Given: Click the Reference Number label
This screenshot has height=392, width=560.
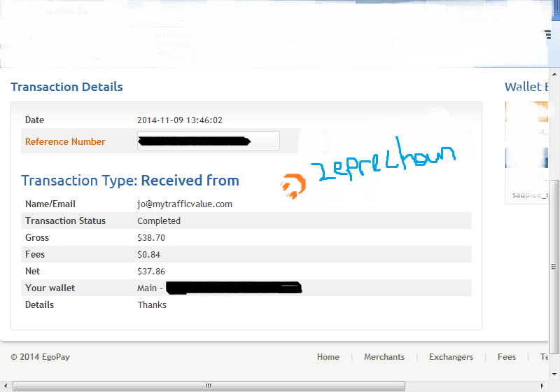Looking at the screenshot, I should (x=65, y=141).
